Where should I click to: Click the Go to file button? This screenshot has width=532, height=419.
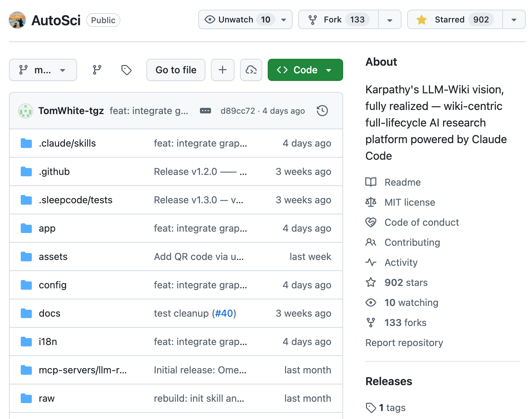(x=176, y=70)
